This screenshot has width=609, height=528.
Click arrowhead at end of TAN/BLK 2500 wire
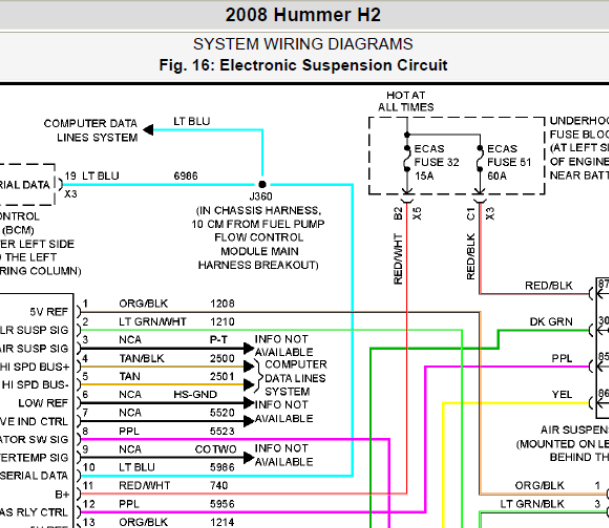click(249, 366)
